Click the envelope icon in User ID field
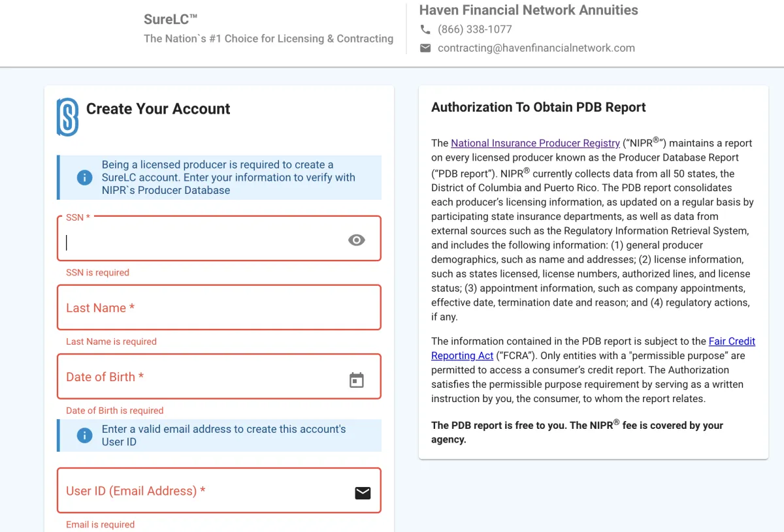The width and height of the screenshot is (784, 532). (x=363, y=493)
